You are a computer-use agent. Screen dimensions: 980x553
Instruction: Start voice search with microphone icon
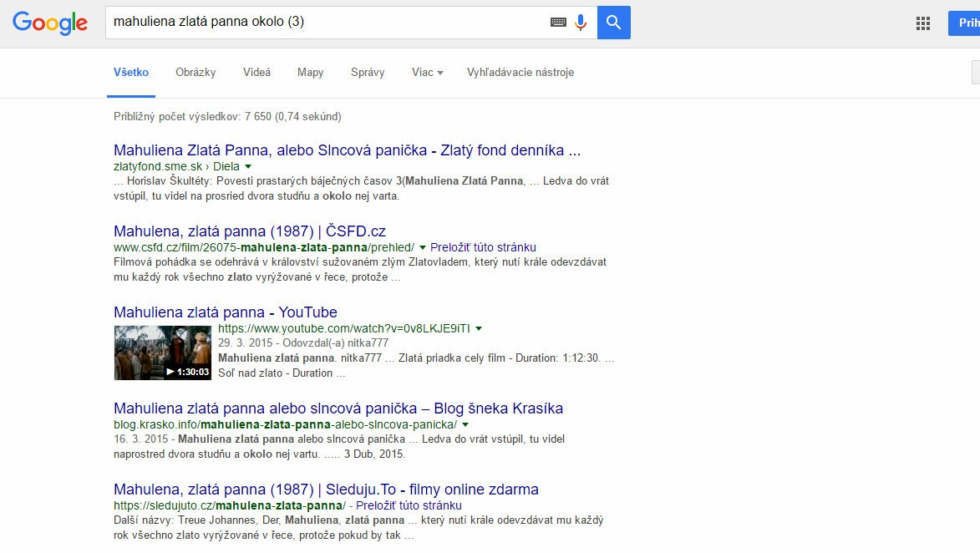point(581,23)
